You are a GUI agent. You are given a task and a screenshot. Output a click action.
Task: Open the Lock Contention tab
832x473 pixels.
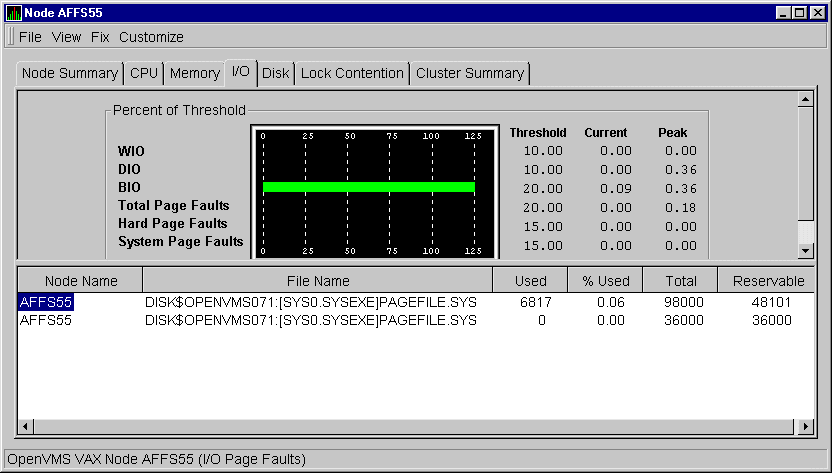(x=352, y=73)
